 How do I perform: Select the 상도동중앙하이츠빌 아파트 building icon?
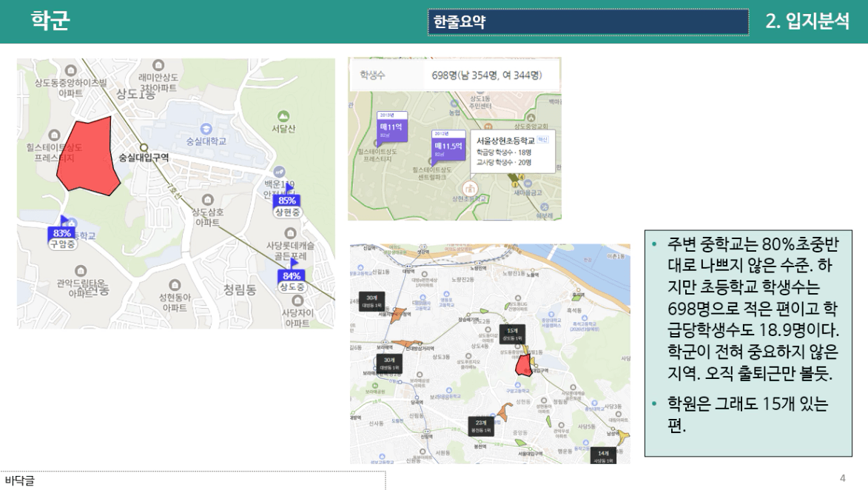click(70, 70)
